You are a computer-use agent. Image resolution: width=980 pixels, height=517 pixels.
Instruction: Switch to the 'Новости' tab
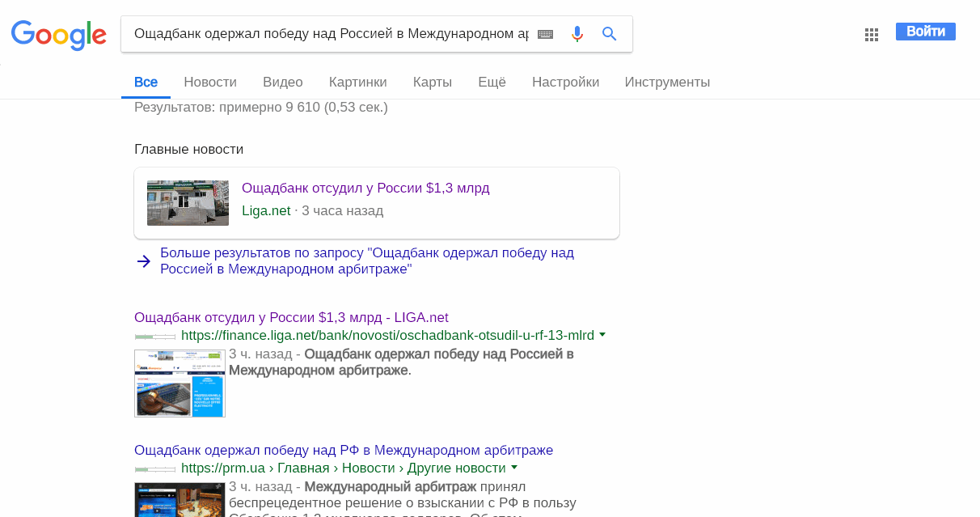click(x=210, y=82)
